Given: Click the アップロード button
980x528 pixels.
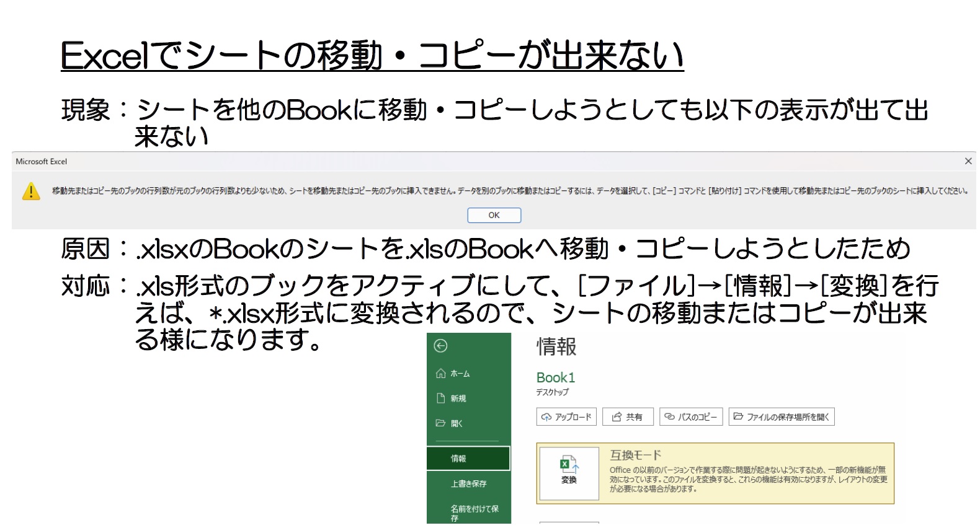Looking at the screenshot, I should 566,417.
